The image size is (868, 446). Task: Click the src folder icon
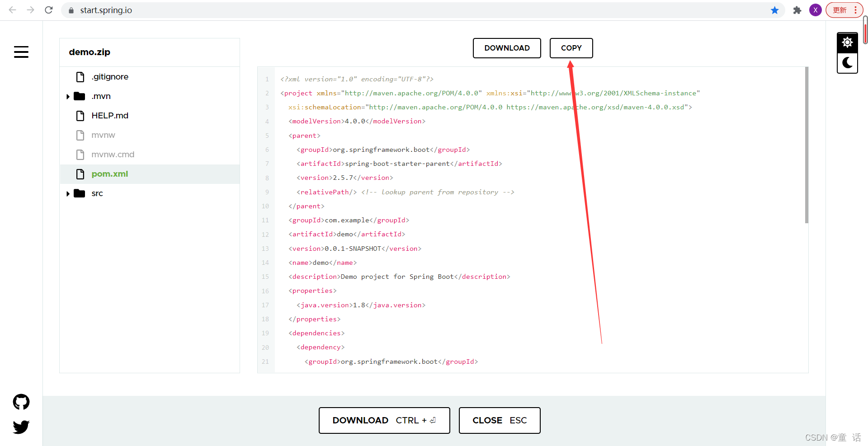(x=80, y=193)
